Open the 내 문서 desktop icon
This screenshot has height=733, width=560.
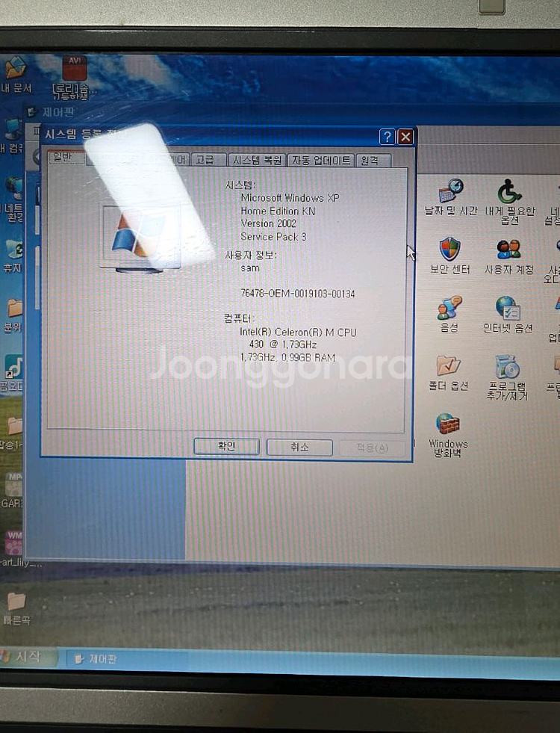click(x=16, y=75)
